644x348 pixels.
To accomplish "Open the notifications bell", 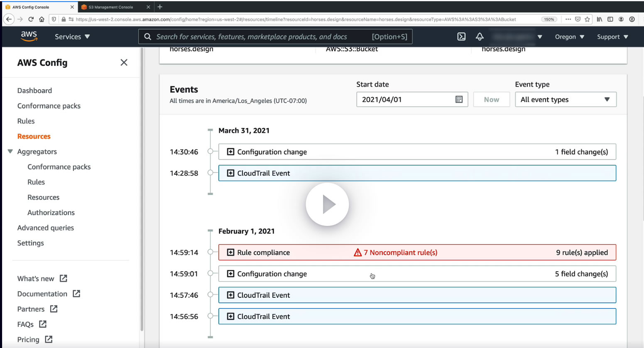I will pos(480,37).
